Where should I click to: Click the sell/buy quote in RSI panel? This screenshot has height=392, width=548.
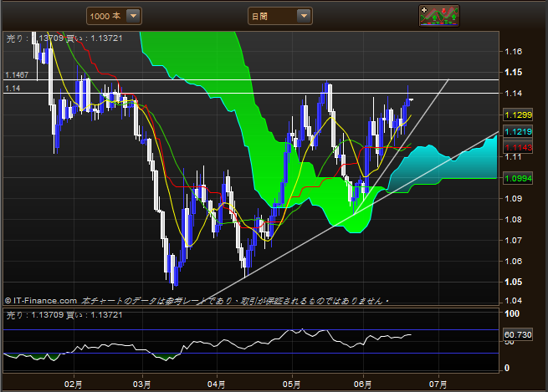pos(64,315)
